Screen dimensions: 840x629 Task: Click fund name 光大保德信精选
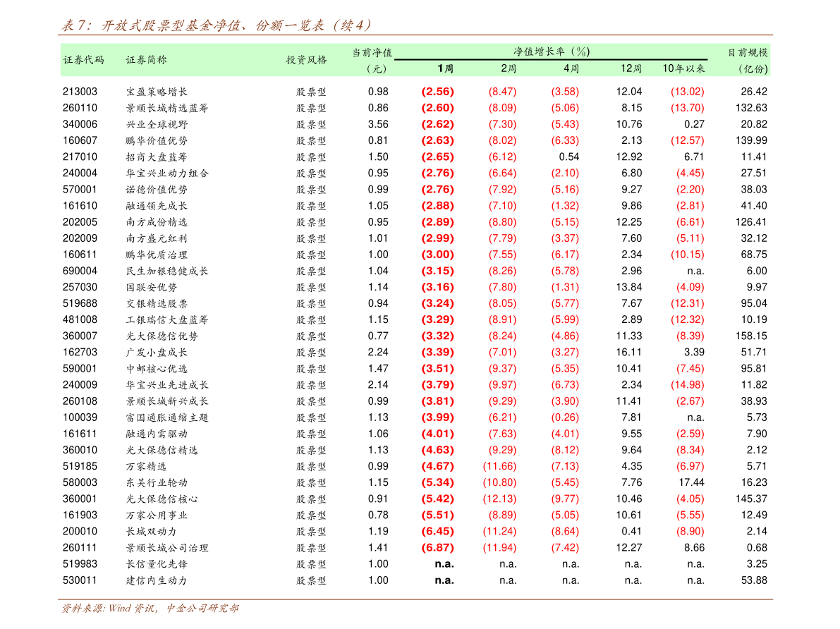pos(162,450)
